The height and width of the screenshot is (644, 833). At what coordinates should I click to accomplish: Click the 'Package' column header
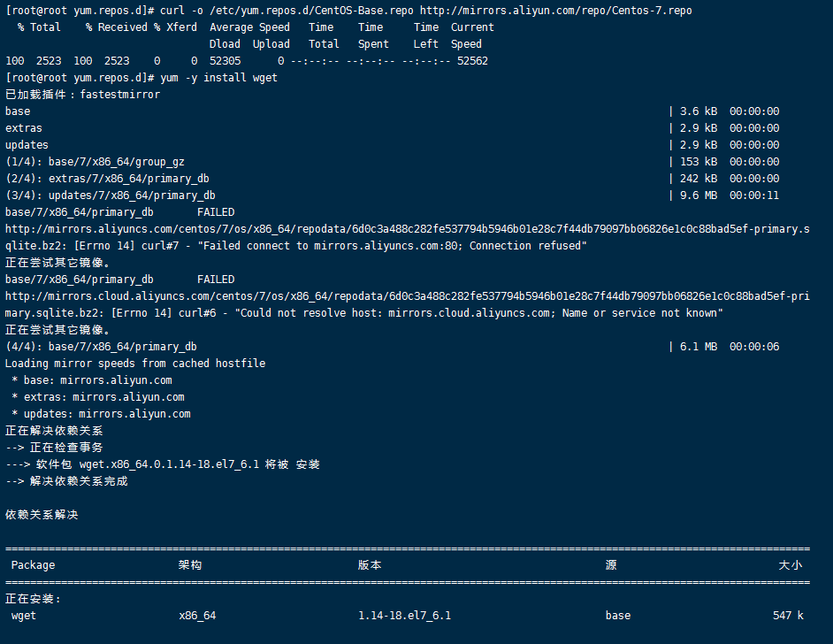[33, 565]
